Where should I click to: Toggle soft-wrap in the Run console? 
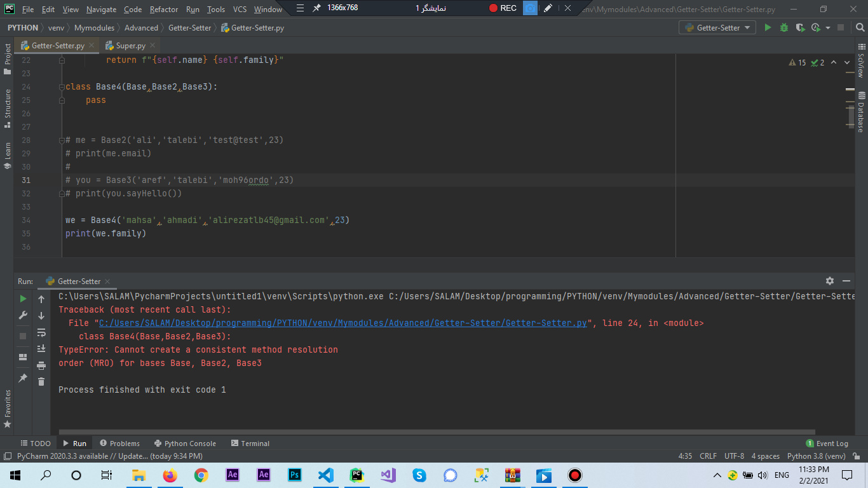41,332
